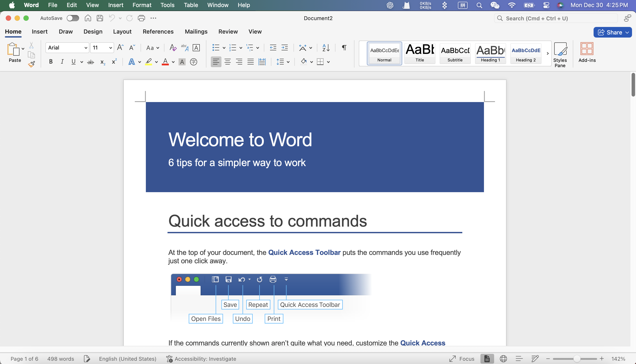Screen dimensions: 636x364
Task: Click the zoom slider handle
Action: 577,359
